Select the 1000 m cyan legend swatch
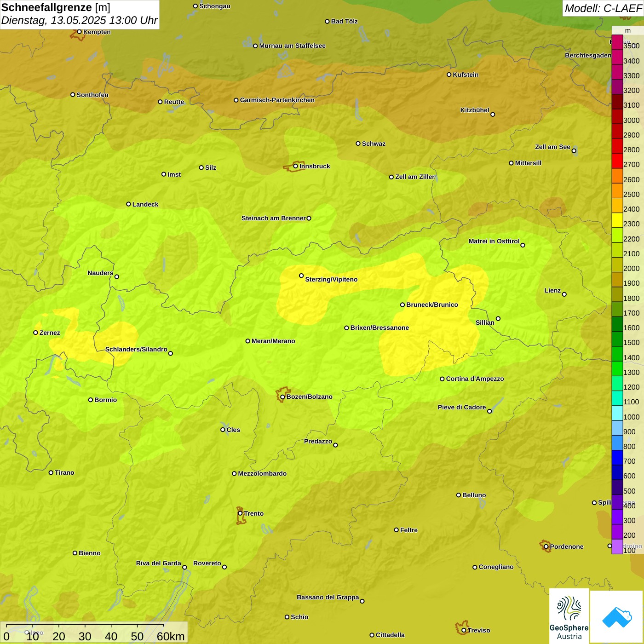Viewport: 644px width, 644px height. [x=617, y=413]
